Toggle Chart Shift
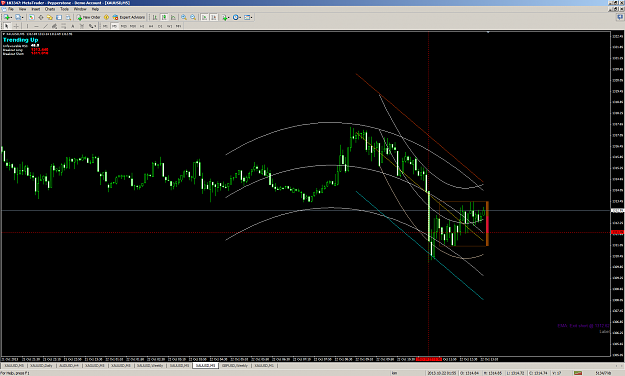Viewport: 625px width, 376px height. [214, 17]
